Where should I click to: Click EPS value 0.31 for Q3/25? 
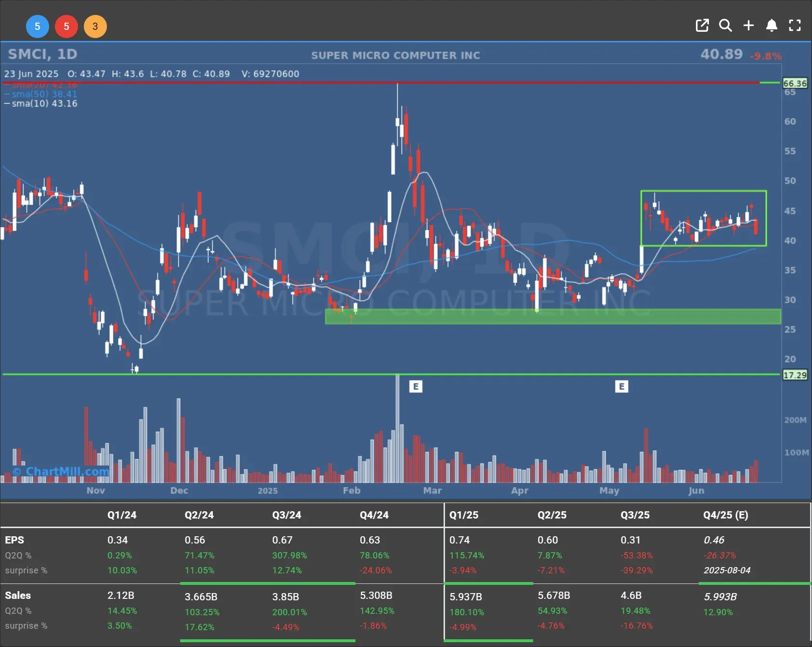coord(630,540)
